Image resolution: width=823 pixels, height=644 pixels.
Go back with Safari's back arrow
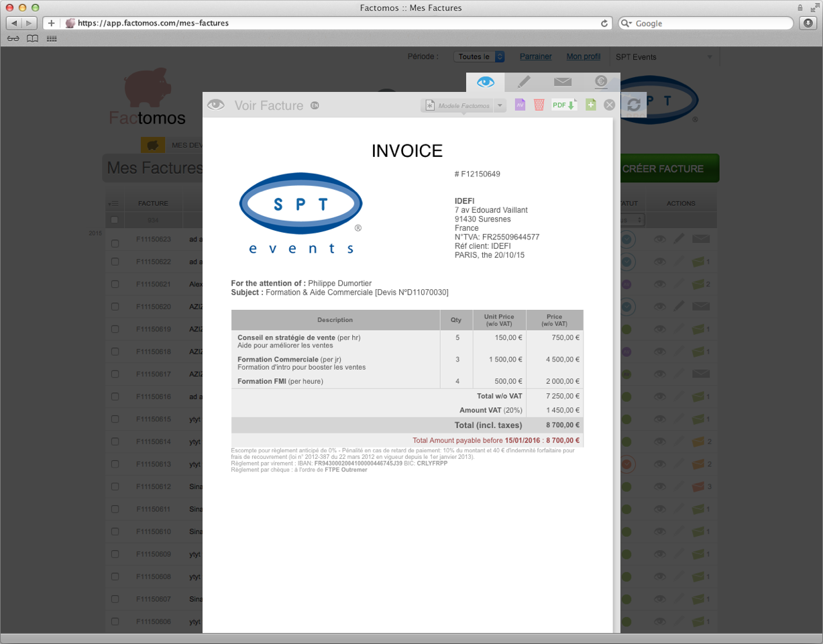(x=14, y=23)
